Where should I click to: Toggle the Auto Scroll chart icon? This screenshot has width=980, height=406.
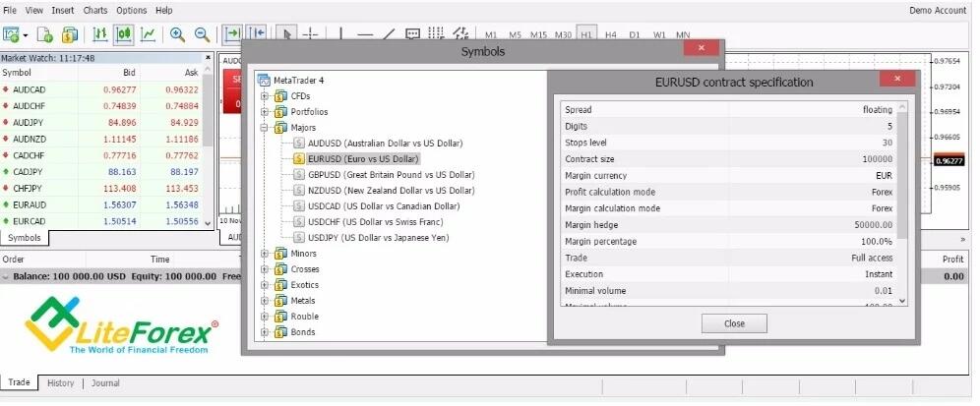click(233, 33)
